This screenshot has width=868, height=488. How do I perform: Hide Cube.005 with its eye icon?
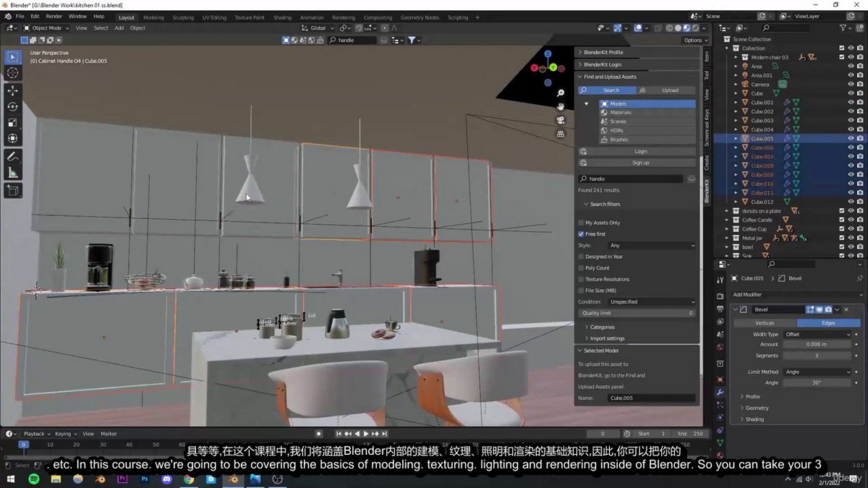coord(851,139)
